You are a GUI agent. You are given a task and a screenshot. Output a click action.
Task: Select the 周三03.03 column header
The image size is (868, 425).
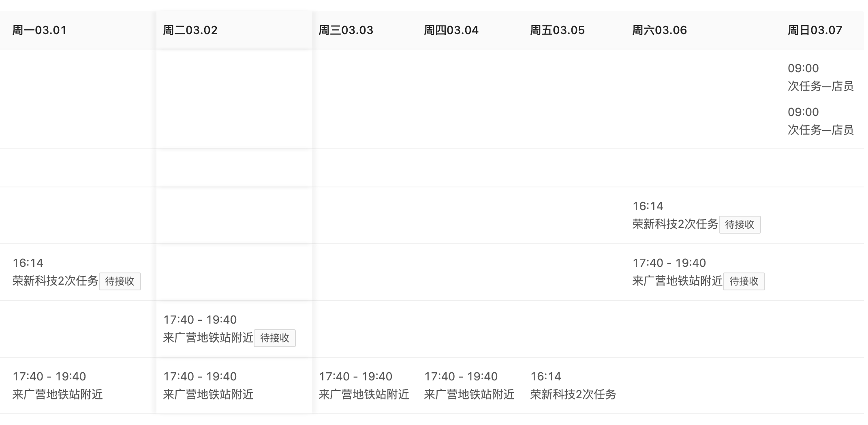click(x=345, y=30)
